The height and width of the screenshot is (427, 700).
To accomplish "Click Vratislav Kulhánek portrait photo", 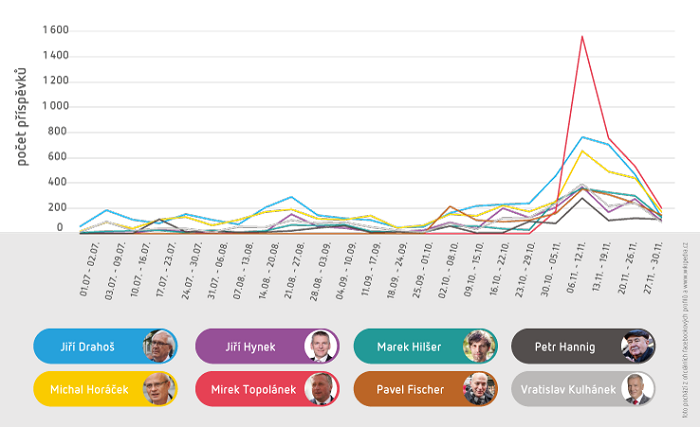I will coord(637,388).
